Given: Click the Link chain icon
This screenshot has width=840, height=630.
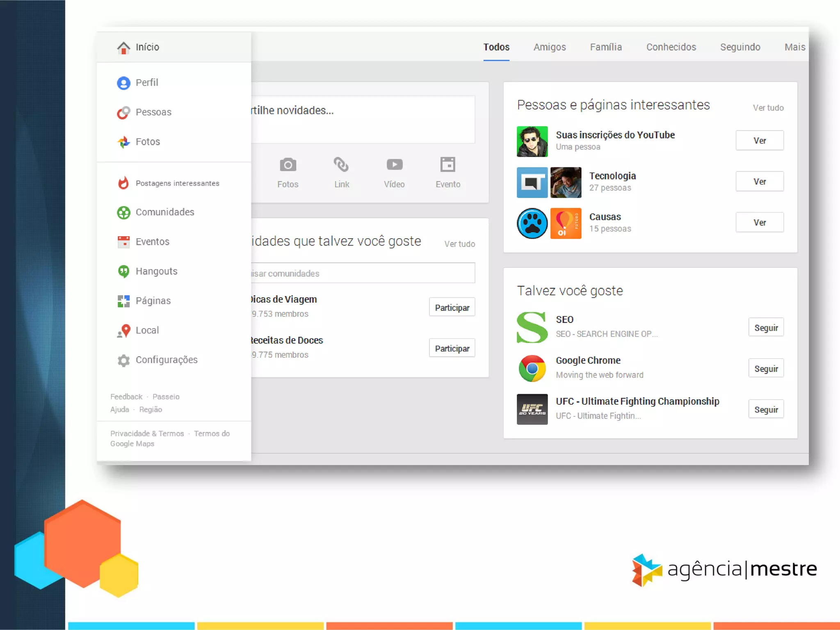Looking at the screenshot, I should pyautogui.click(x=341, y=165).
